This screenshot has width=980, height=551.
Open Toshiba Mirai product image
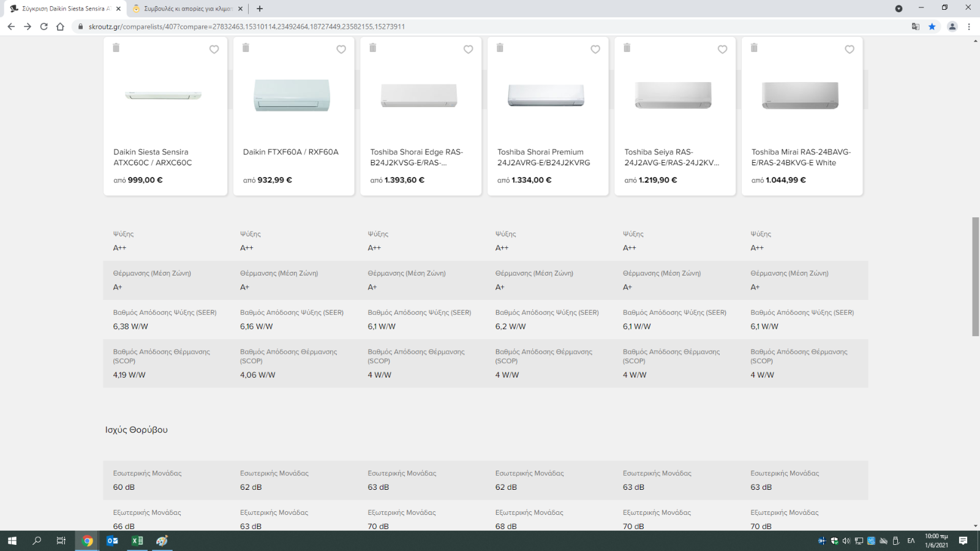[801, 96]
